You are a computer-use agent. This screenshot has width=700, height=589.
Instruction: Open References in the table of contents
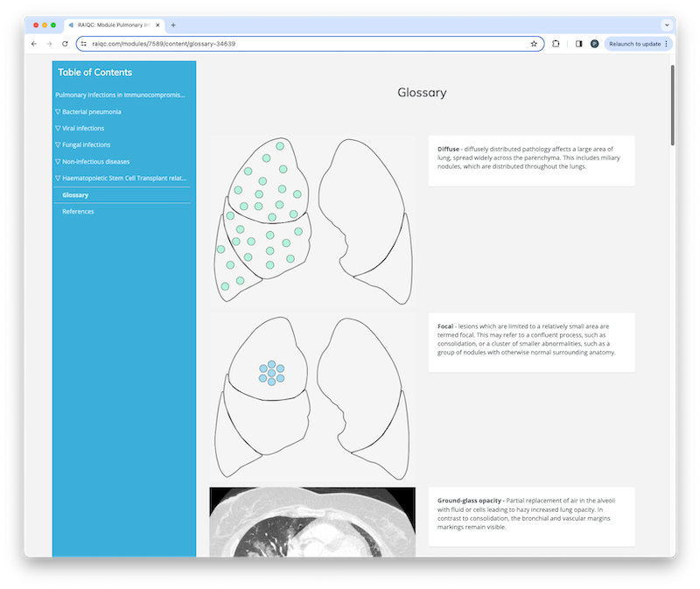(78, 212)
